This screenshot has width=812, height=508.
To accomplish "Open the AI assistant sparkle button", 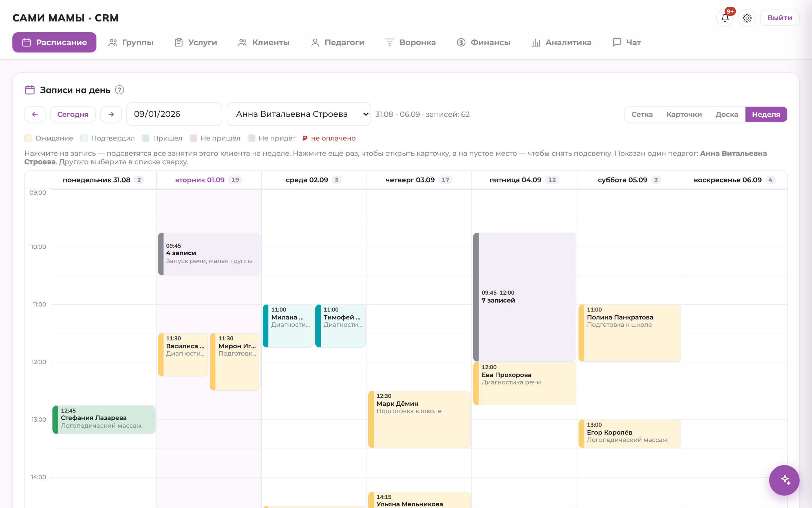I will coord(784,480).
